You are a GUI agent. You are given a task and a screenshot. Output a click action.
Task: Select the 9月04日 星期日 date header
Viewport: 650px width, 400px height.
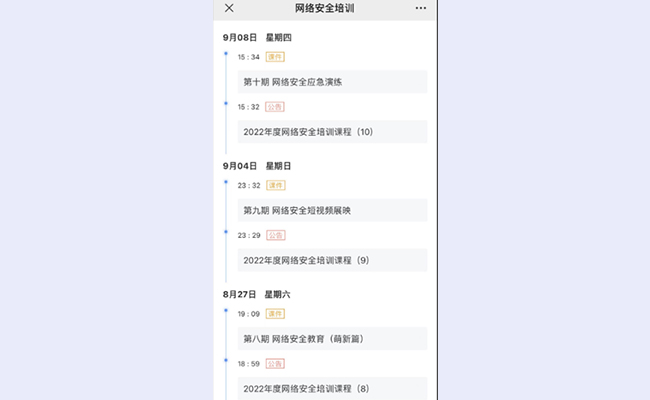tap(257, 166)
